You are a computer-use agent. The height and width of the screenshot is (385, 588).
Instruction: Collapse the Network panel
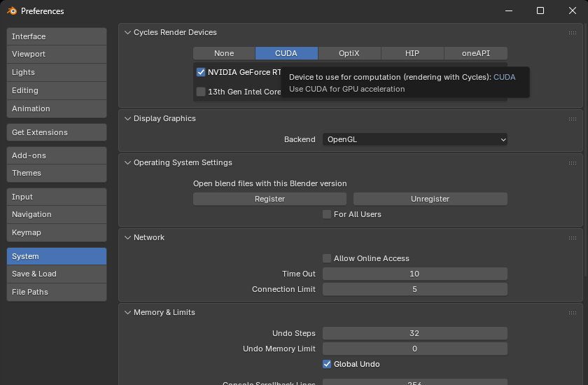(128, 237)
